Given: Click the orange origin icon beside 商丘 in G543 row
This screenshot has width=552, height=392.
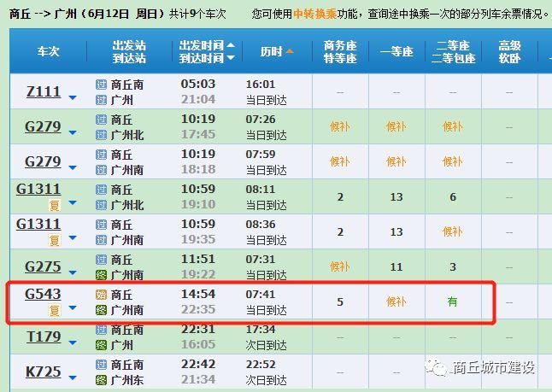Looking at the screenshot, I should click(101, 295).
